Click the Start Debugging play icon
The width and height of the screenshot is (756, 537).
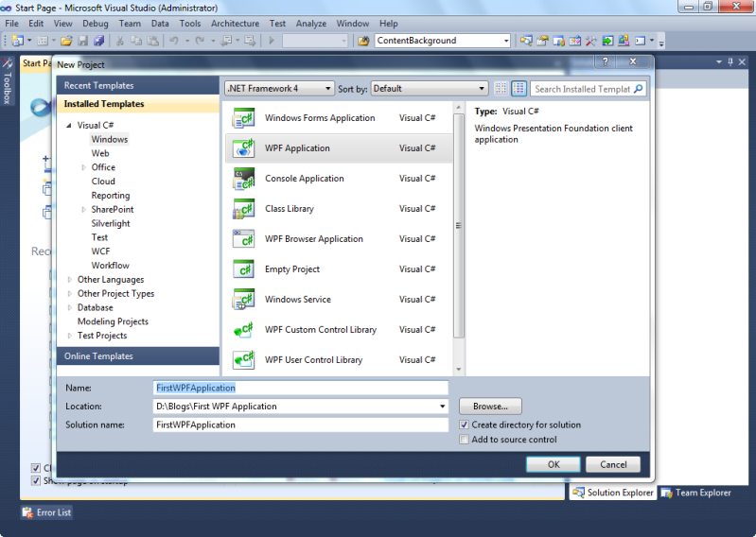click(271, 41)
